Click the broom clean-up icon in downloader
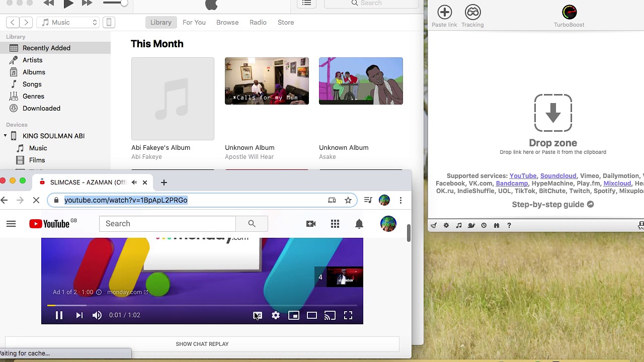This screenshot has height=362, width=644. pos(434,225)
